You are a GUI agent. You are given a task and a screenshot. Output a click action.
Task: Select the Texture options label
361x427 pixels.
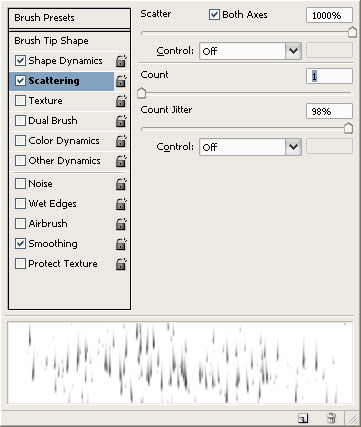45,101
